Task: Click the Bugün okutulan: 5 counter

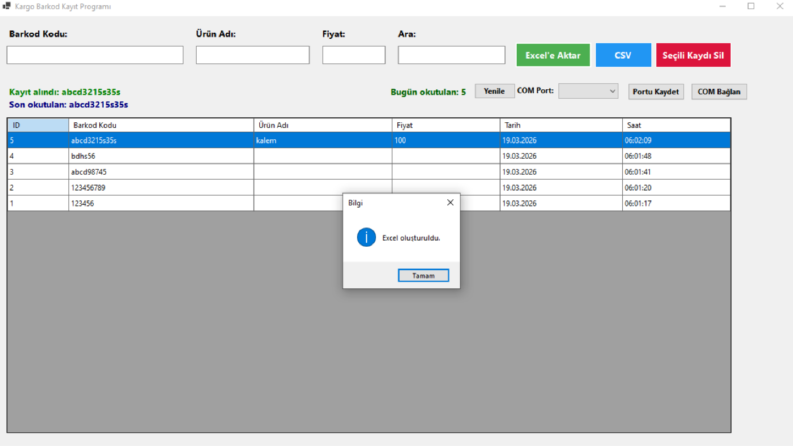Action: [428, 92]
